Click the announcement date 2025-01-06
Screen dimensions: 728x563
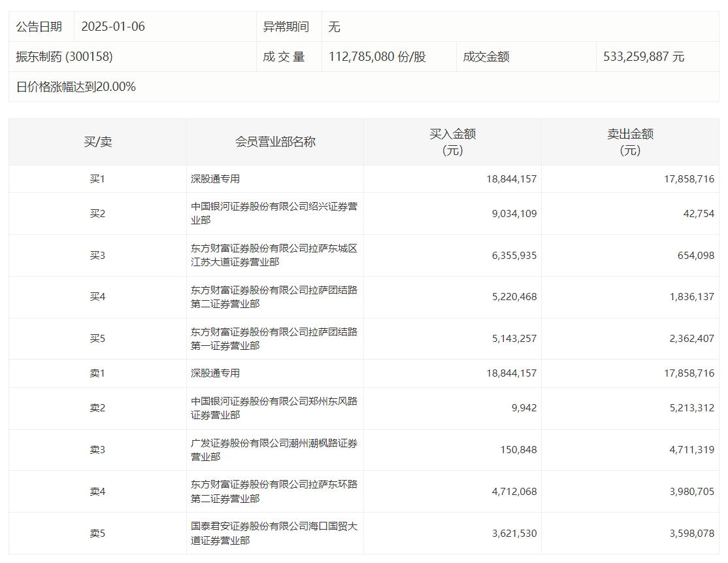113,26
